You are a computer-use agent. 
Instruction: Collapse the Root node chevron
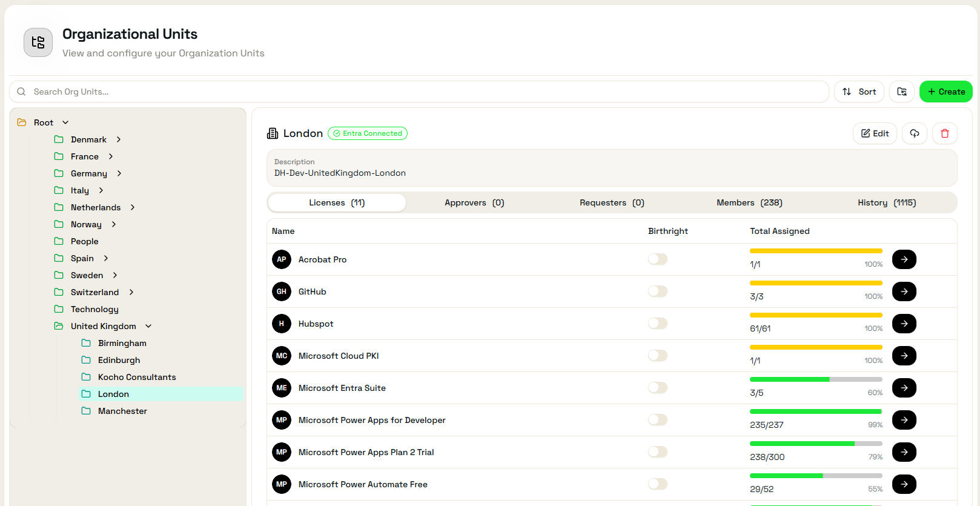(65, 122)
